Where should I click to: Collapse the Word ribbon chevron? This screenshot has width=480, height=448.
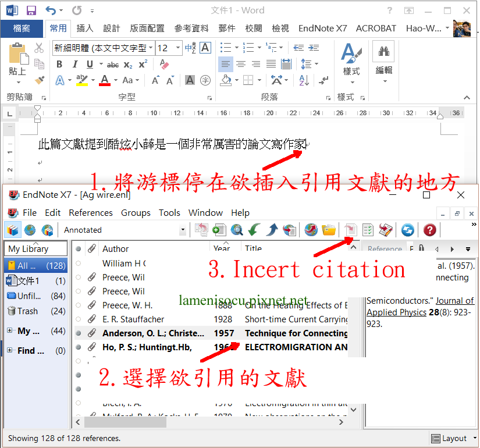tap(467, 98)
